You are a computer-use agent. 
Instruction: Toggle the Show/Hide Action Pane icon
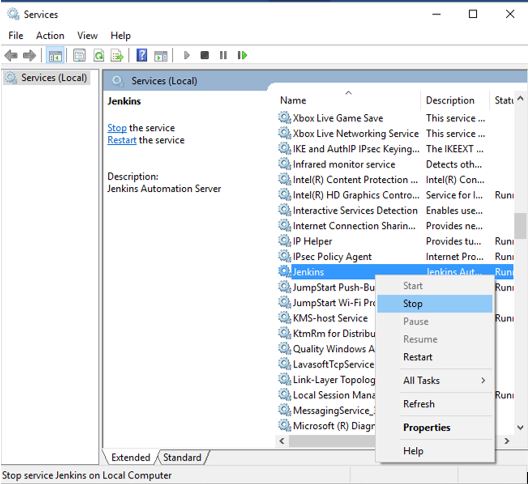(x=160, y=56)
